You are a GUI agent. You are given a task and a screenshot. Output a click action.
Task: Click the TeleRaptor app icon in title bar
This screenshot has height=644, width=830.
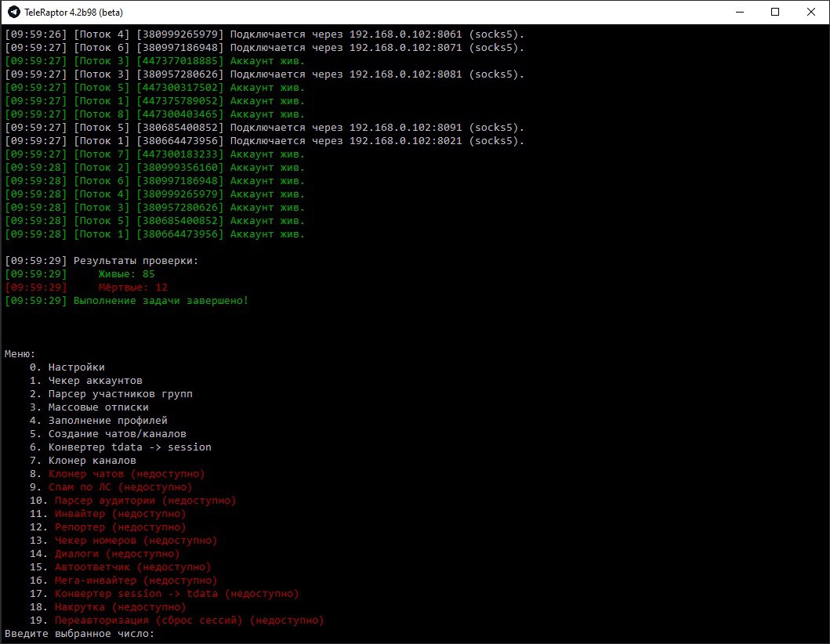click(14, 12)
